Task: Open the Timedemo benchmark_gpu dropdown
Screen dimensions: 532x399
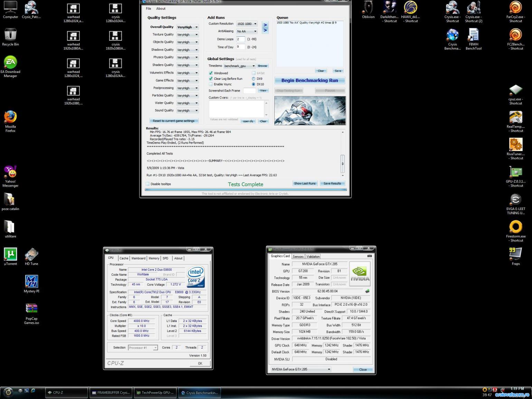Action: (x=239, y=66)
